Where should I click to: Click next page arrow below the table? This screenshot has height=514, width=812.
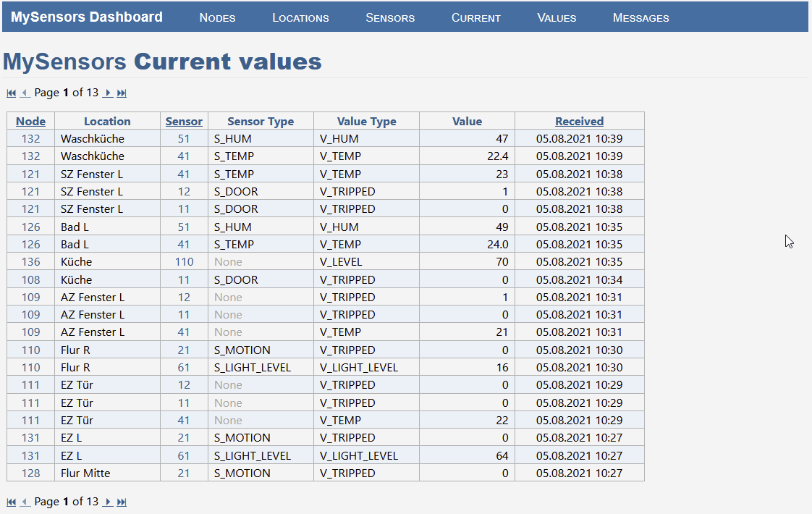(108, 502)
